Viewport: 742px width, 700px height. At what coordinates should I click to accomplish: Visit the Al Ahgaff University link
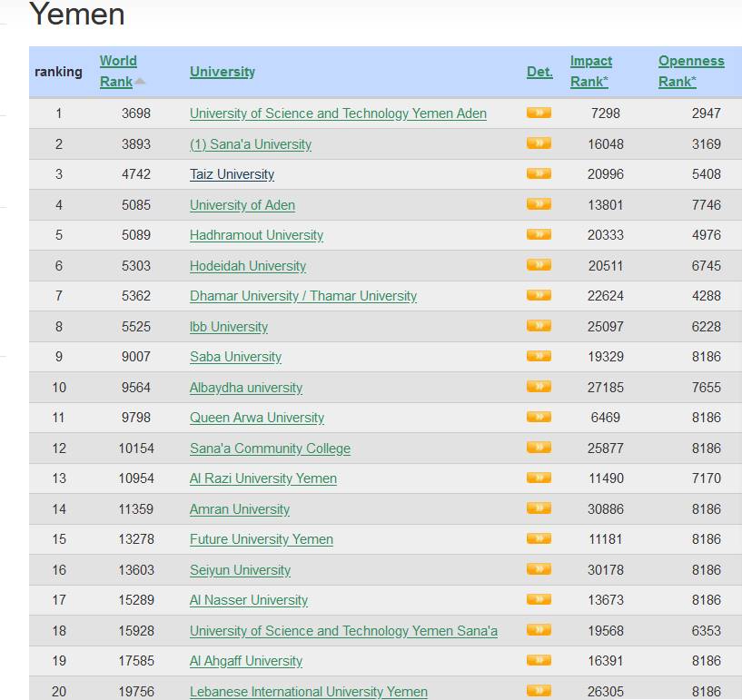click(246, 661)
